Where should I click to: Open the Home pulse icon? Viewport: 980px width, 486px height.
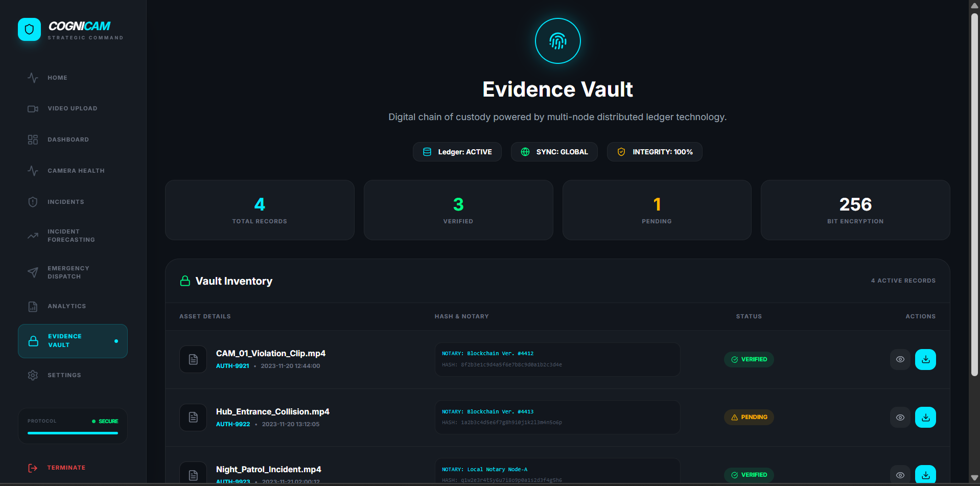coord(33,78)
